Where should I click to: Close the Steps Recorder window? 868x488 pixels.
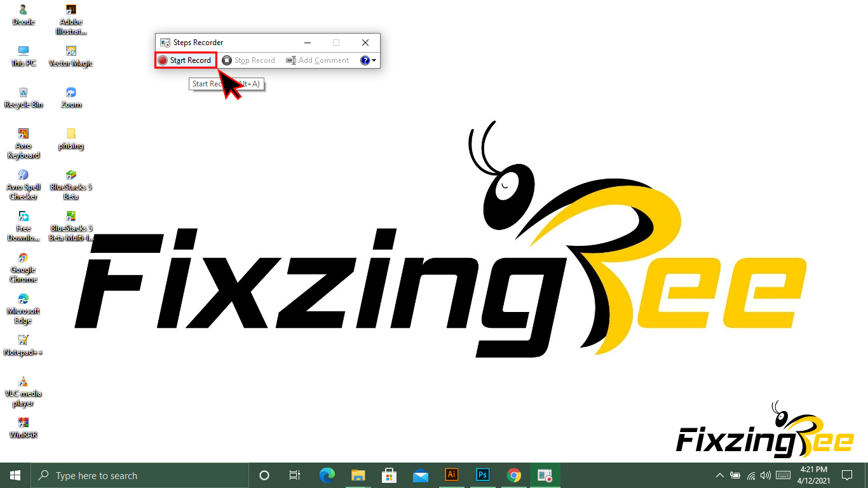[365, 43]
